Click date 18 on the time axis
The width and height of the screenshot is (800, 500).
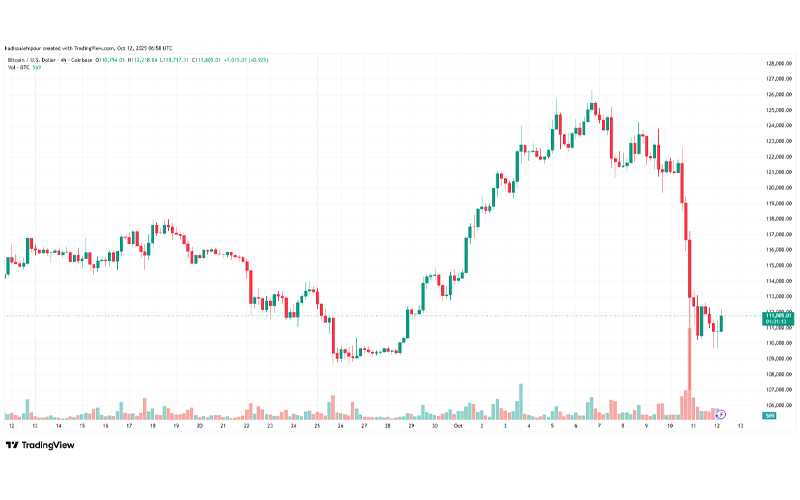click(153, 425)
